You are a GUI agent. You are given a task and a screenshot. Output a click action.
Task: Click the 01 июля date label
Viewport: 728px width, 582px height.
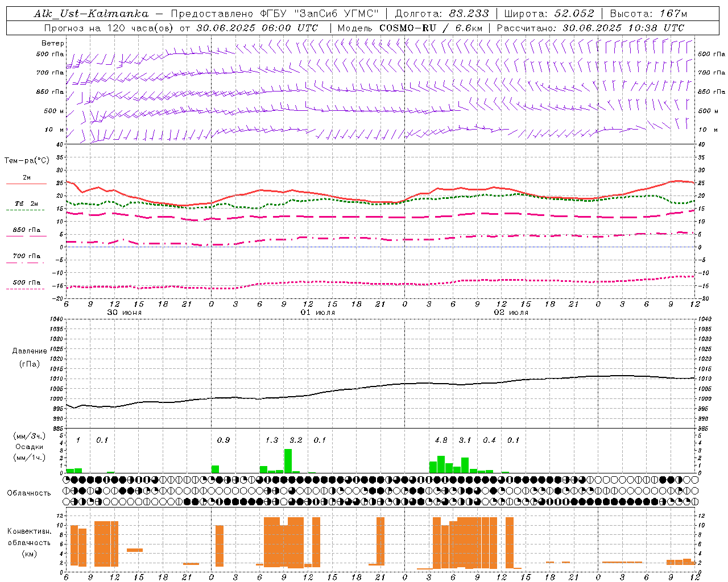coord(318,313)
